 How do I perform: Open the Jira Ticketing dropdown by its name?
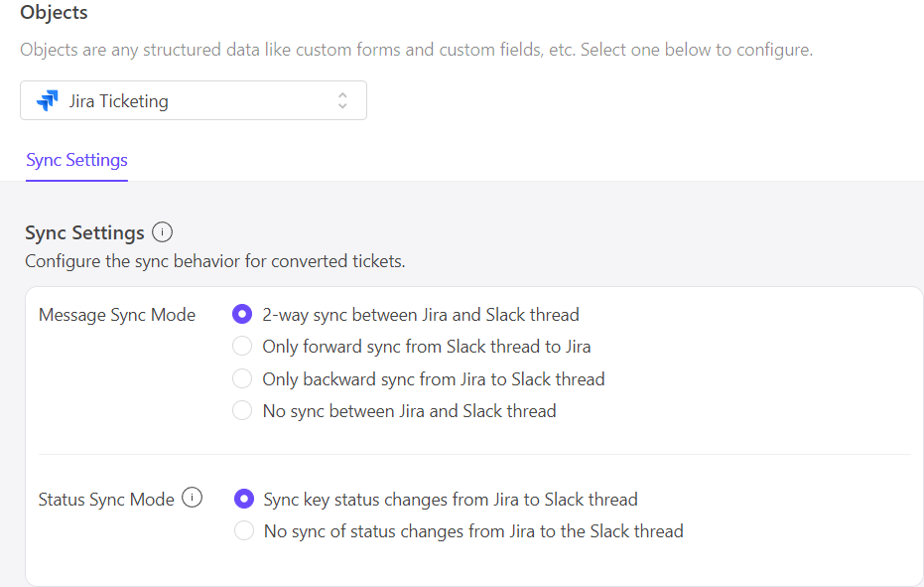(x=119, y=101)
